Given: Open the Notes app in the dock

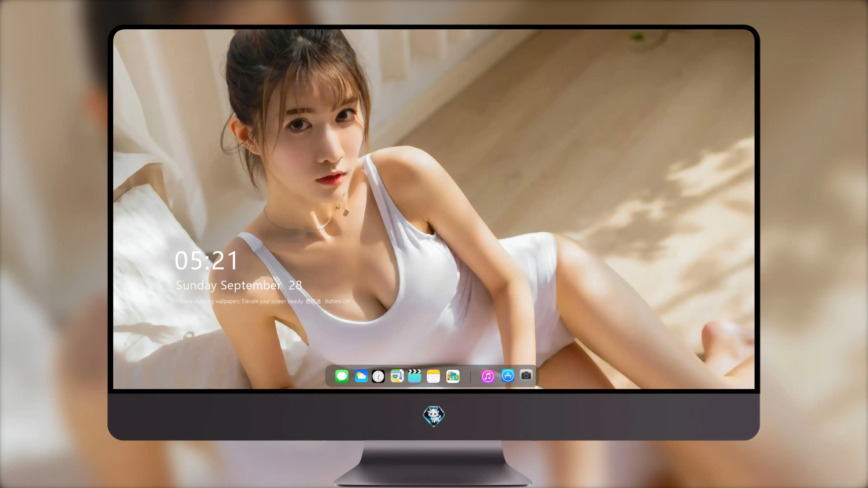Looking at the screenshot, I should coord(433,376).
